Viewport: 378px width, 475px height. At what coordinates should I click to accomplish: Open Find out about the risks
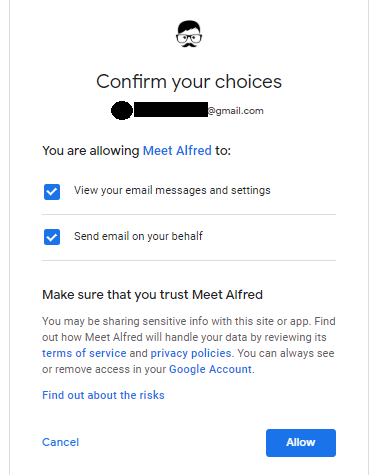103,395
